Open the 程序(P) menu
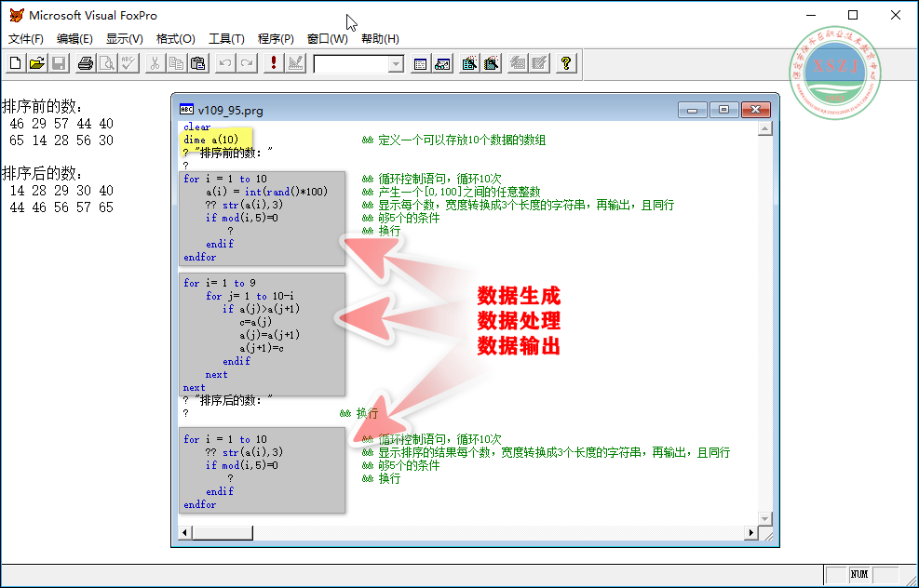 tap(276, 39)
